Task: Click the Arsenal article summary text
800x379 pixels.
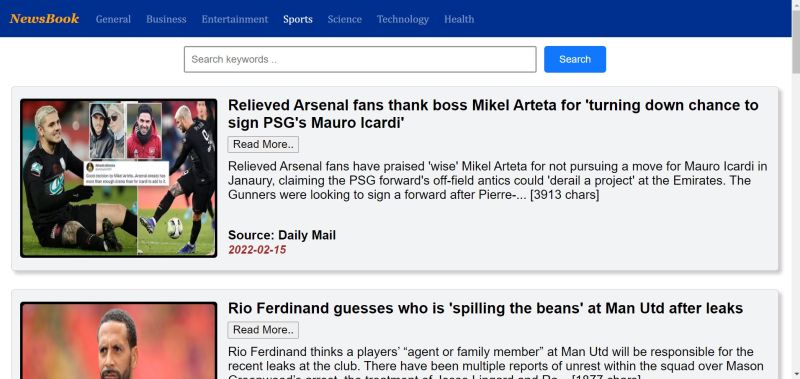Action: click(x=497, y=181)
